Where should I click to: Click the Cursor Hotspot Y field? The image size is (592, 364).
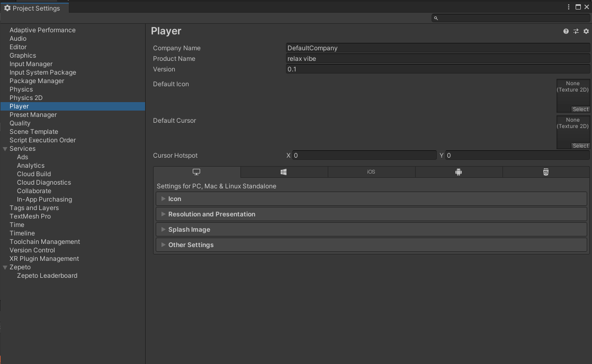[x=517, y=156]
